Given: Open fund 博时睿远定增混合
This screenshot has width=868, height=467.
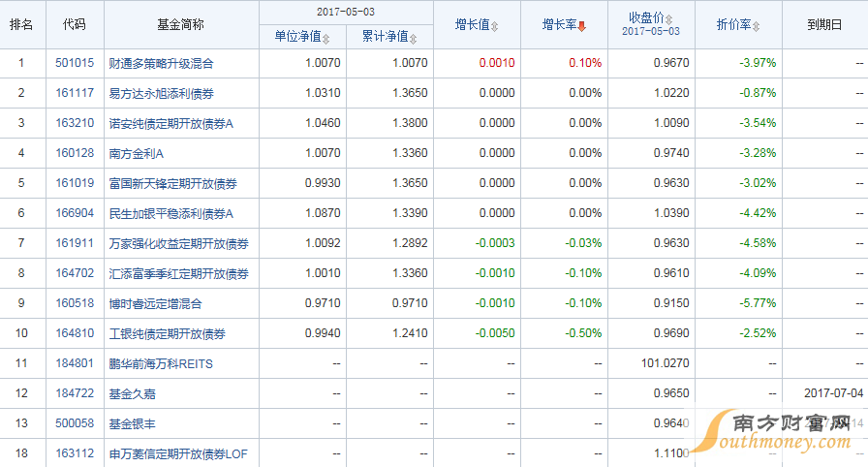Looking at the screenshot, I should point(156,304).
